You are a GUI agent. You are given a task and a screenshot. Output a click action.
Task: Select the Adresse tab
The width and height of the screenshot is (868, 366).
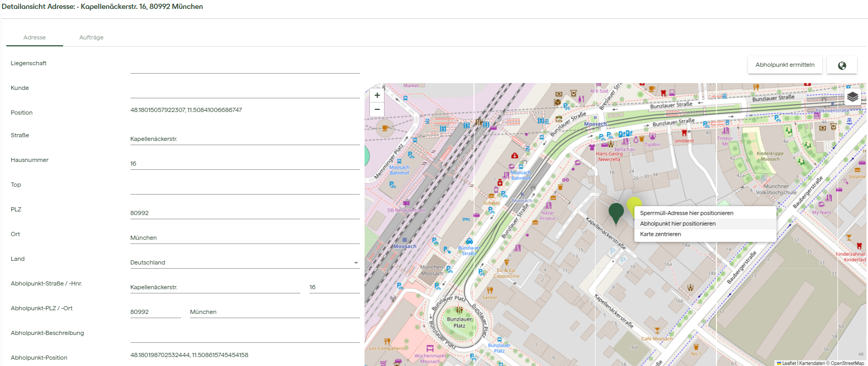pos(35,37)
